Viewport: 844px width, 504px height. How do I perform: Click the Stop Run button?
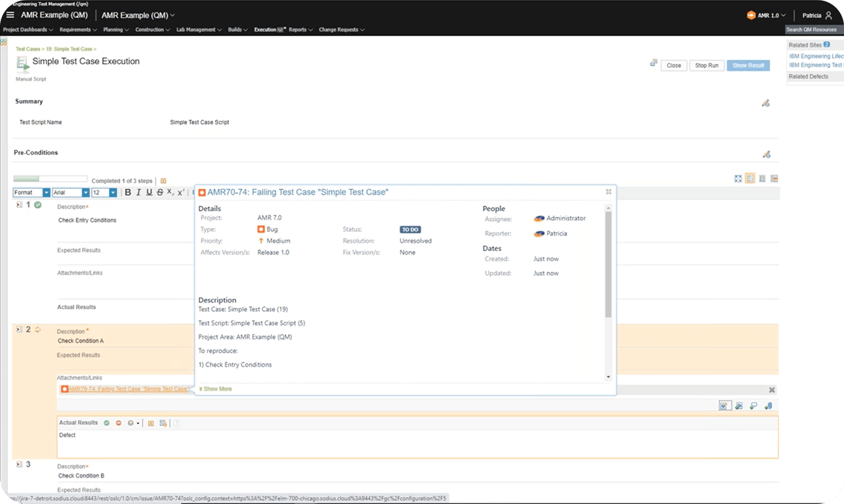tap(707, 65)
